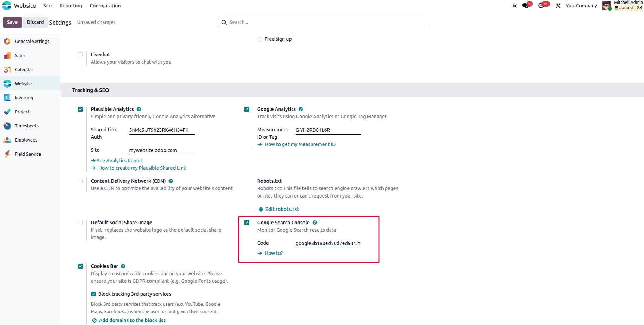Viewport: 644px width, 325px height.
Task: Focus the settings Search field
Action: pos(324,22)
